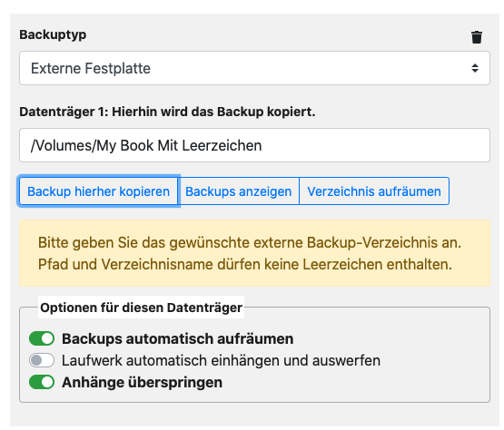This screenshot has width=504, height=430.
Task: Delete this backup target with trash icon
Action: 477,37
